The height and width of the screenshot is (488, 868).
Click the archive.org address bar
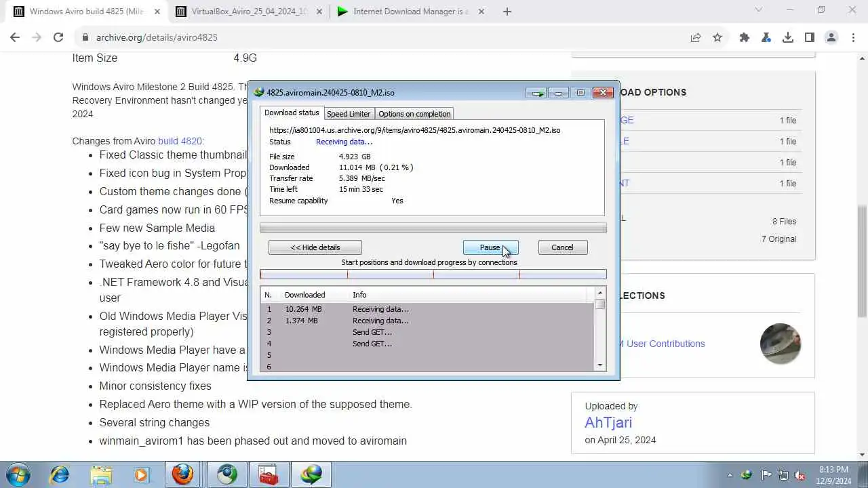point(380,37)
